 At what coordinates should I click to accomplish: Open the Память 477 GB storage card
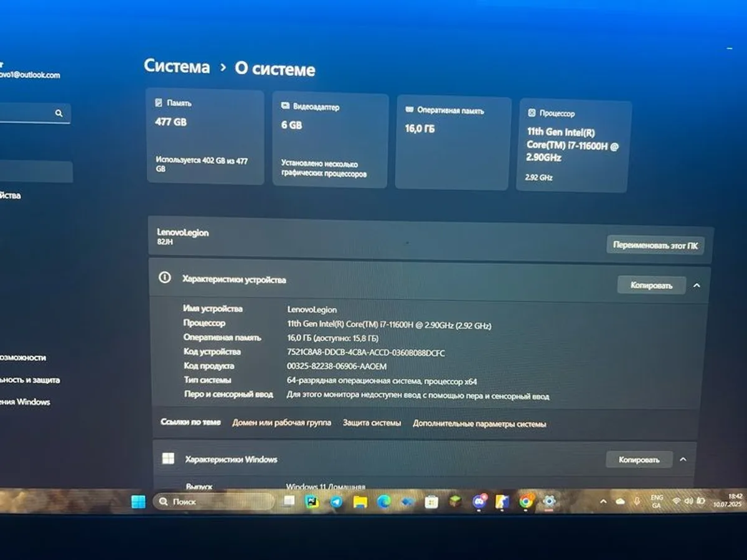pos(206,136)
